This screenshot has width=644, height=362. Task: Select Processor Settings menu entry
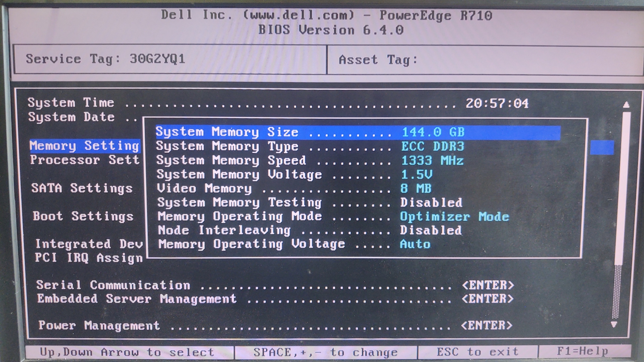point(85,160)
